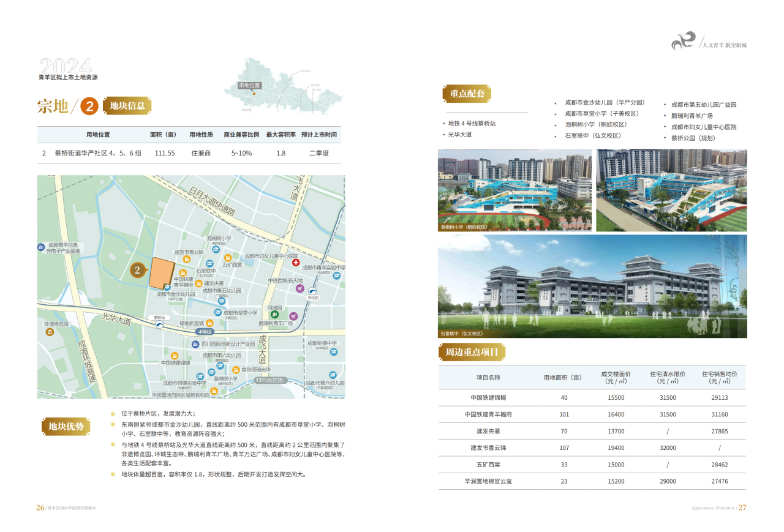This screenshot has height=532, width=784.
Task: Select the 住兼商 land-use cell
Action: point(201,153)
